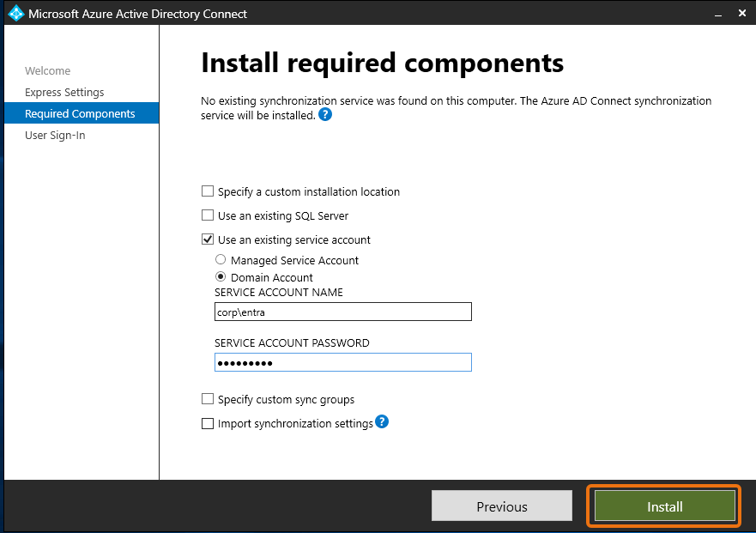Image resolution: width=756 pixels, height=533 pixels.
Task: Open Express Settings step in sidebar
Action: click(x=64, y=93)
